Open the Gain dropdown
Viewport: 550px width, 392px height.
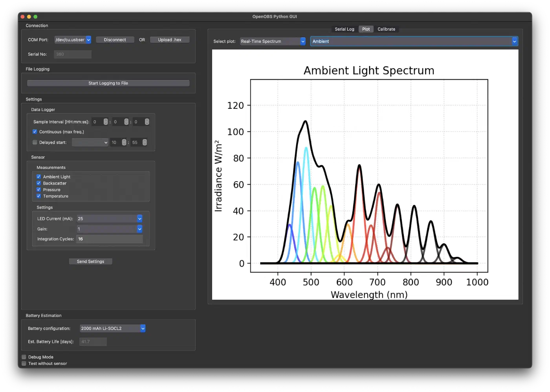(x=109, y=229)
